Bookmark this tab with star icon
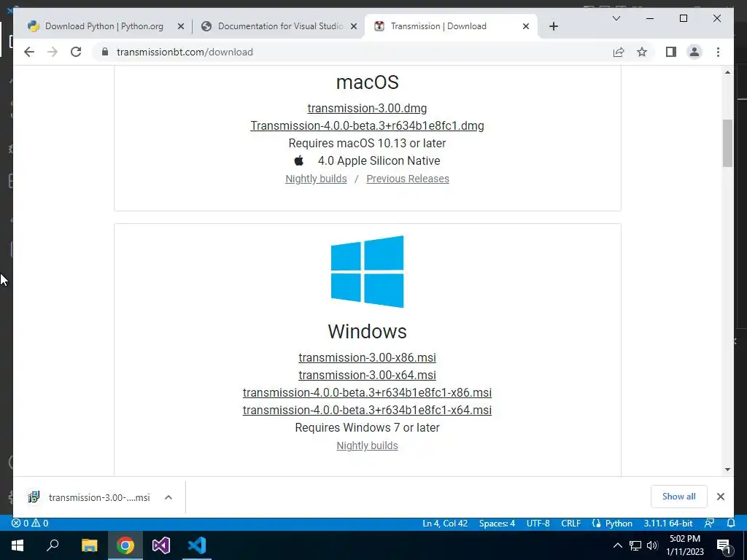This screenshot has width=747, height=560. 642,52
